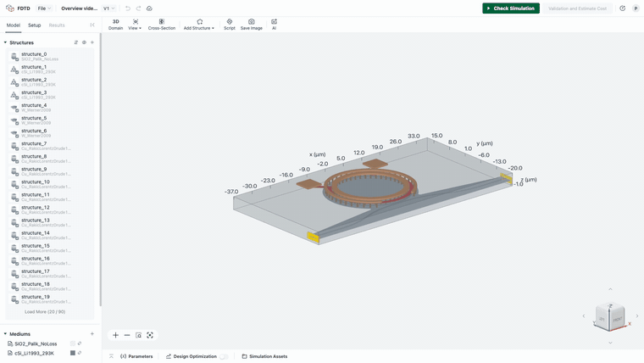
Task: Add a new structure with plus icon
Action: 92,42
